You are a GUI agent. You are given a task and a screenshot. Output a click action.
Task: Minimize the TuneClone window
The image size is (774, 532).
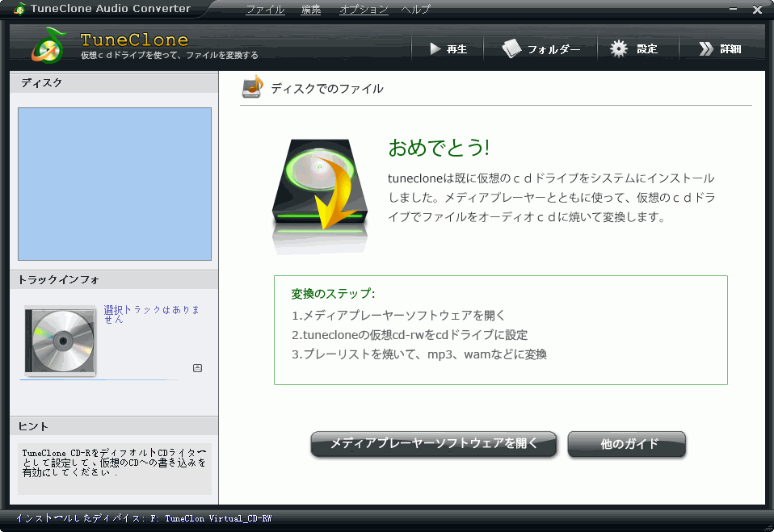coord(734,9)
